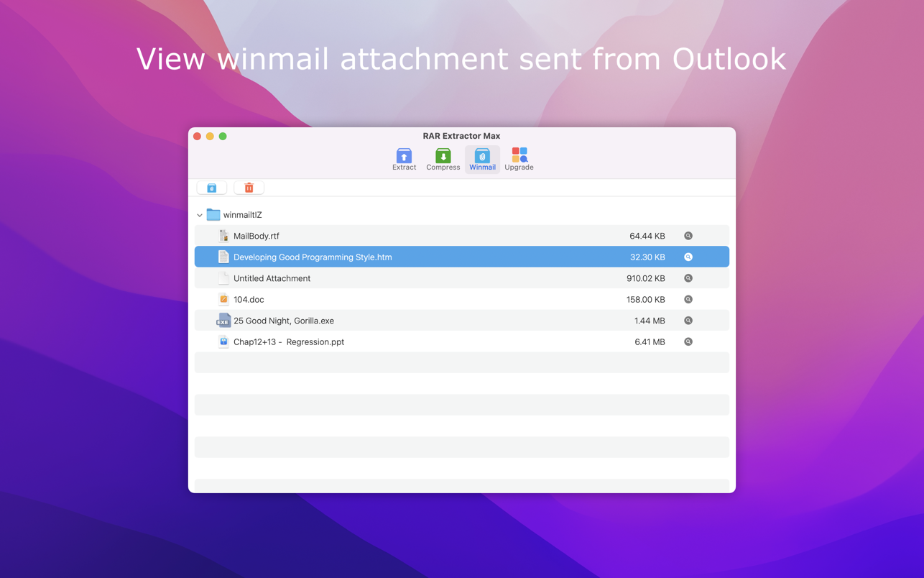Click the blue open winmail file button
The width and height of the screenshot is (924, 578).
tap(212, 188)
